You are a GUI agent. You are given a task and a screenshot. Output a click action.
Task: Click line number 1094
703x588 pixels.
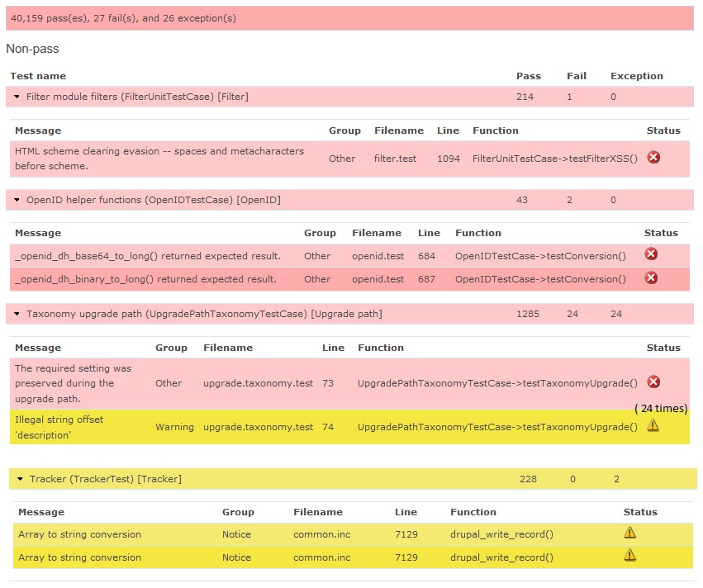449,159
